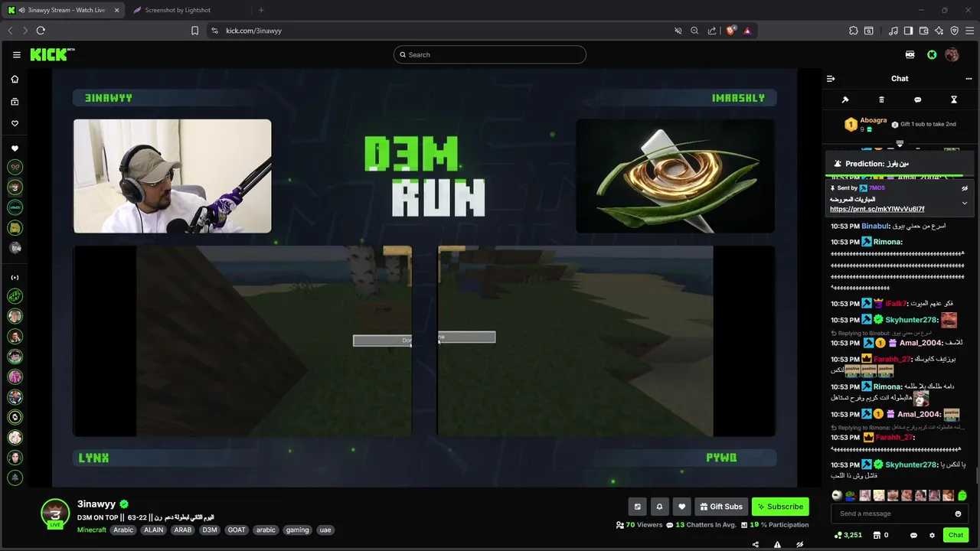Open browser extensions puzzle icon
Screen dimensions: 980x551
click(x=854, y=31)
